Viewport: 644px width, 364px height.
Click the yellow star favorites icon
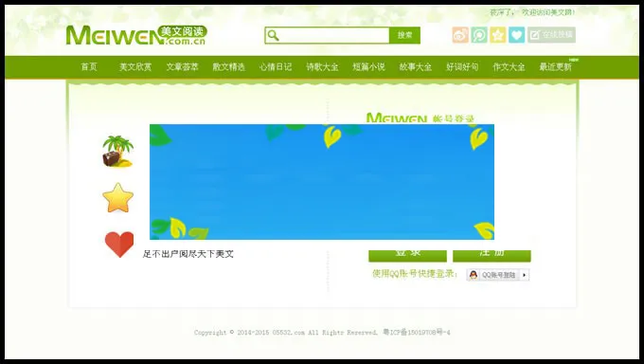tap(498, 35)
